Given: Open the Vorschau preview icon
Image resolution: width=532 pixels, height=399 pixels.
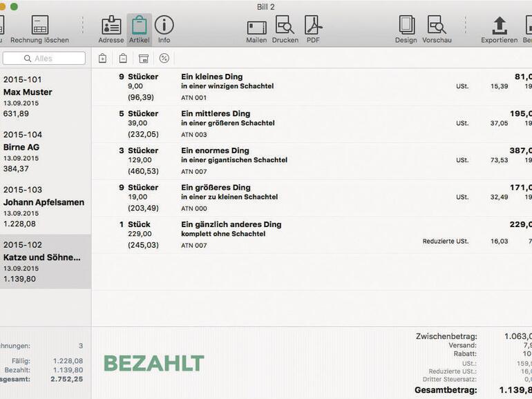Looking at the screenshot, I should [437, 25].
